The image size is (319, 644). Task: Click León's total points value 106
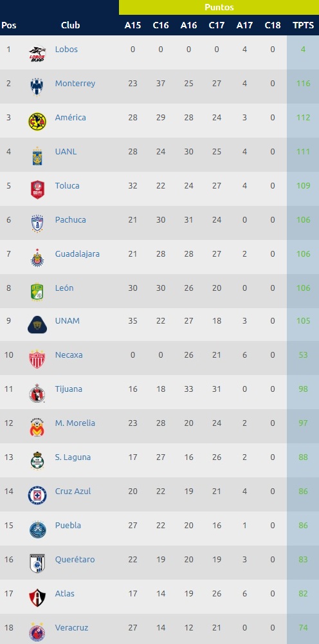(303, 288)
